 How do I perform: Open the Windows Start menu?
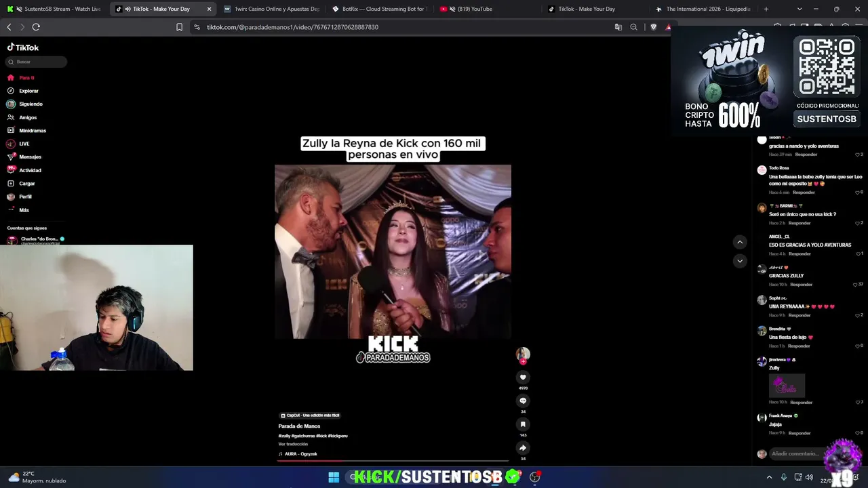click(334, 477)
